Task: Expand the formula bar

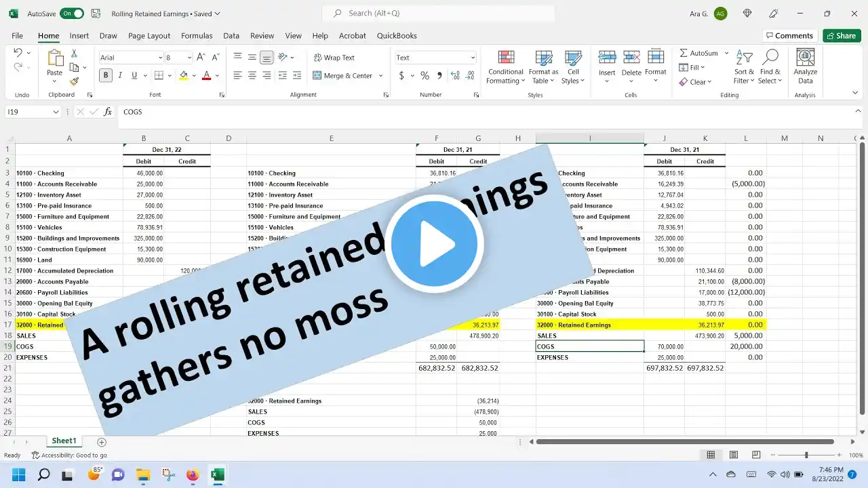Action: point(858,110)
